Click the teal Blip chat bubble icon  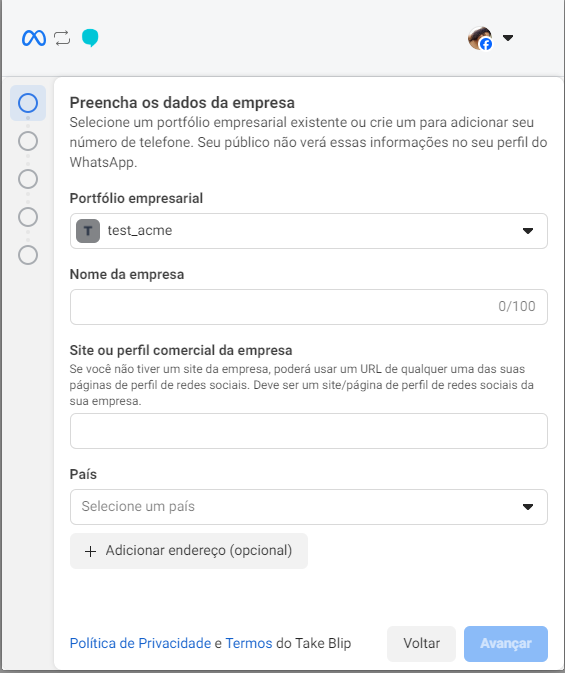[90, 38]
